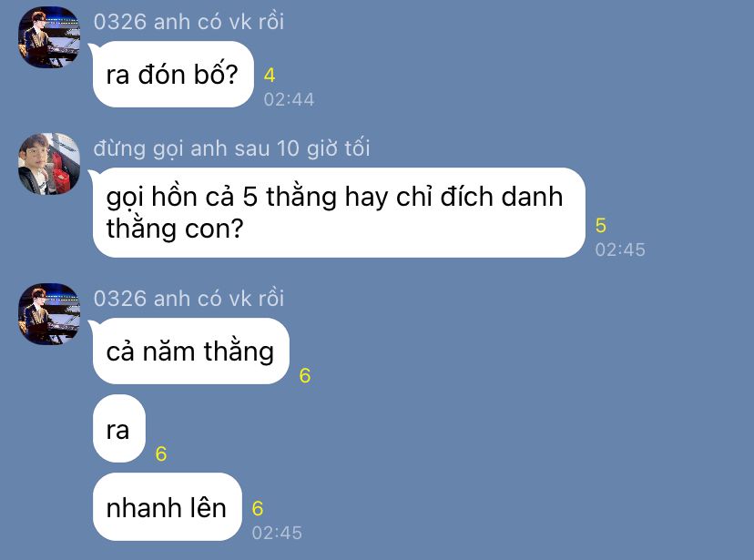The height and width of the screenshot is (560, 754).
Task: Select the "nhanh lên" message bubble
Action: pos(167,506)
